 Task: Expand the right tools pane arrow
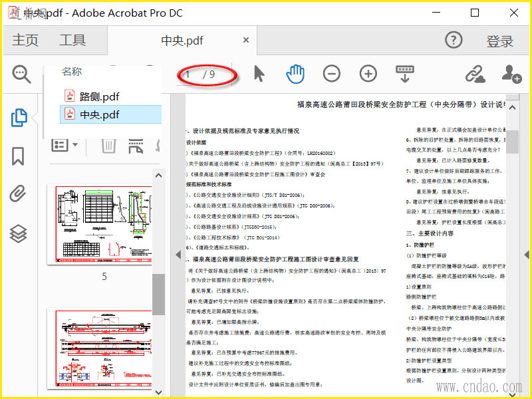click(527, 255)
